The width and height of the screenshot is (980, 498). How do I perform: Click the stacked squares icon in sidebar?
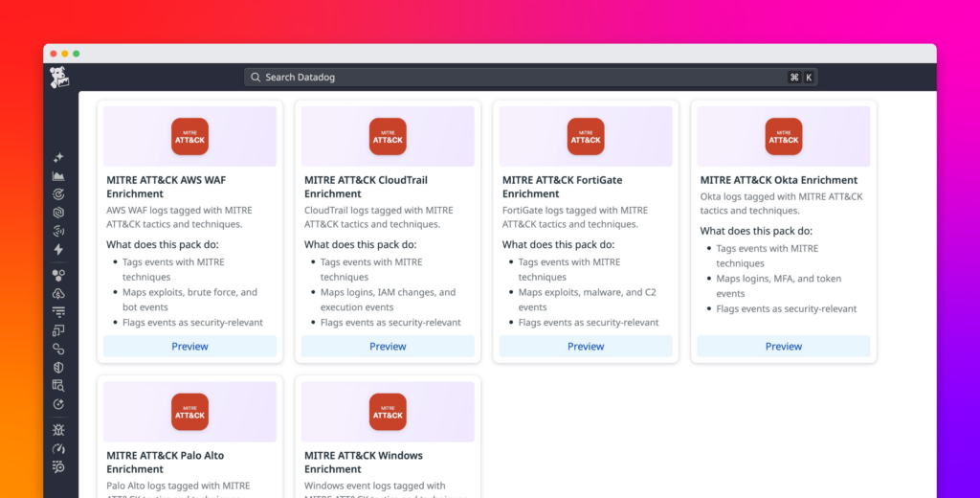58,330
